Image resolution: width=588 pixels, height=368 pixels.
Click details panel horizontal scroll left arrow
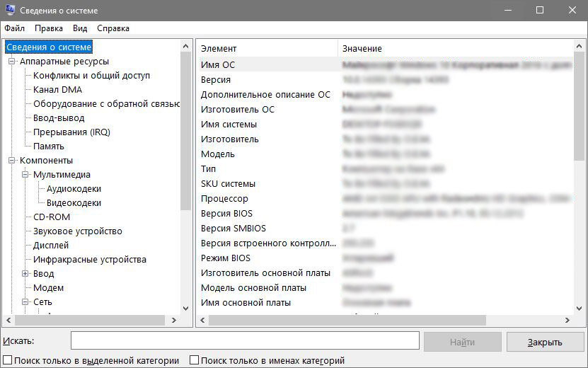tap(202, 321)
